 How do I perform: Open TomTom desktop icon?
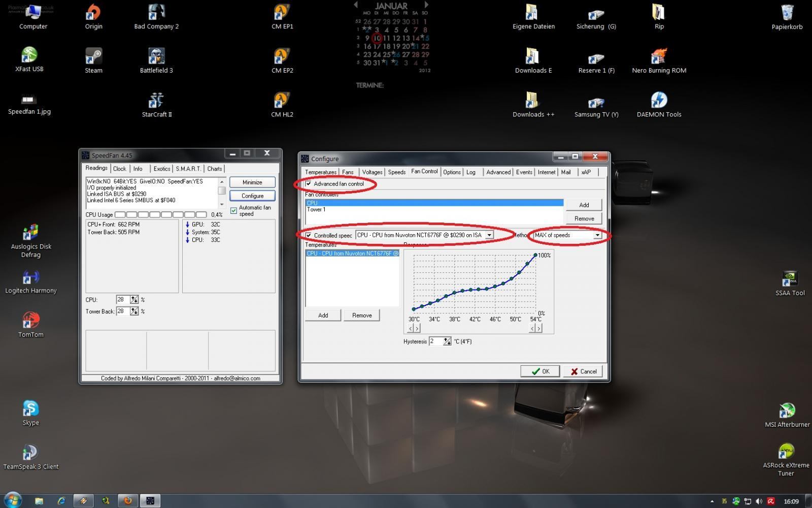pos(30,325)
